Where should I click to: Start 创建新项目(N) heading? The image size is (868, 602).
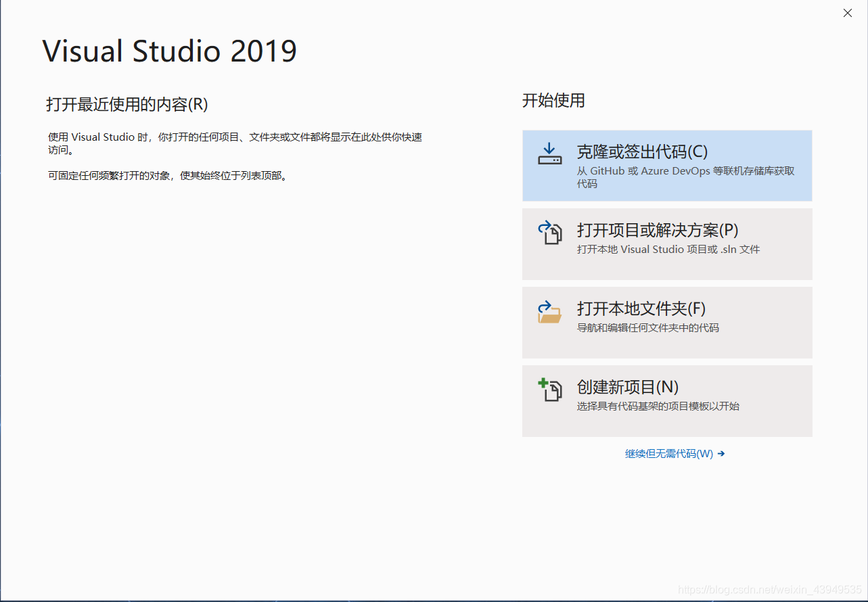(628, 387)
